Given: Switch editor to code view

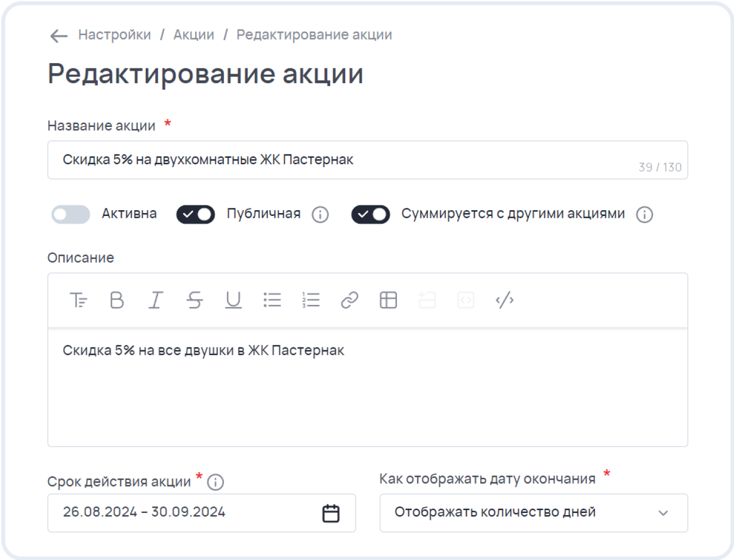Looking at the screenshot, I should (504, 300).
